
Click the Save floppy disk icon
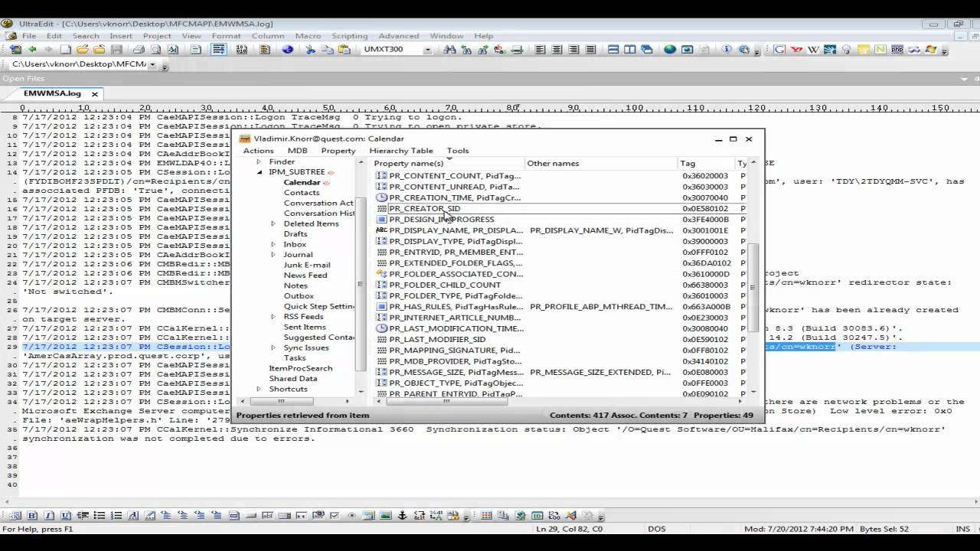(x=116, y=50)
